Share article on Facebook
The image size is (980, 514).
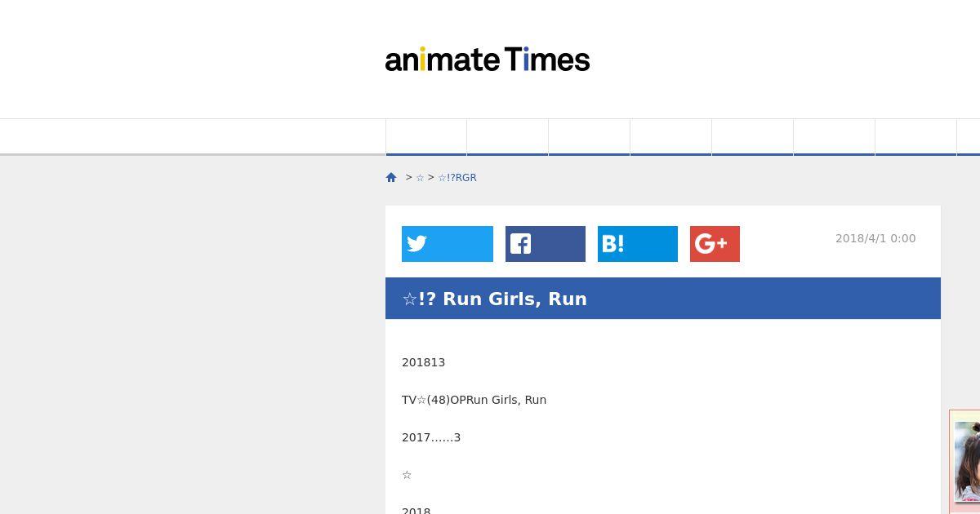tap(546, 244)
